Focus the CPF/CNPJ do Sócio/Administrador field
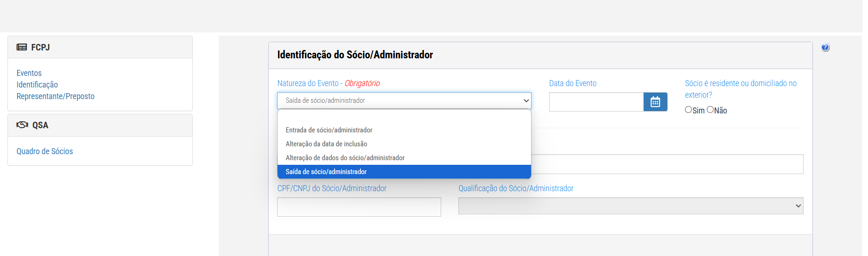Screen dimensions: 868x256 coord(359,207)
